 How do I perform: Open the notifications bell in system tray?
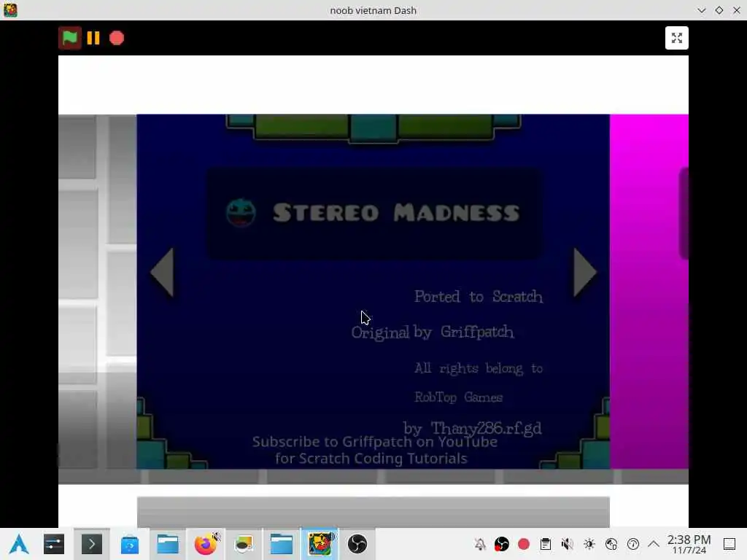(480, 544)
